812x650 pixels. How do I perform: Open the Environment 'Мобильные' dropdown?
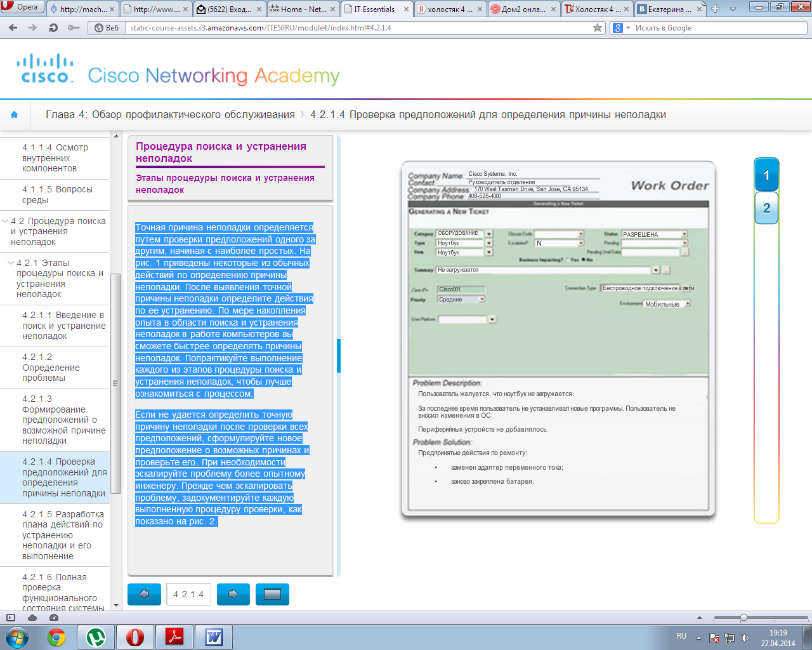click(688, 304)
